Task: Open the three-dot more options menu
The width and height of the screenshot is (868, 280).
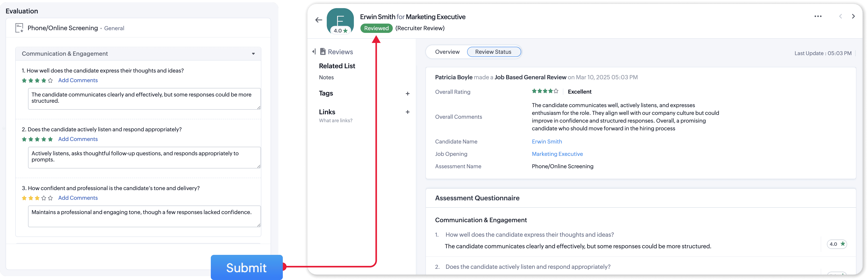Action: [x=818, y=16]
